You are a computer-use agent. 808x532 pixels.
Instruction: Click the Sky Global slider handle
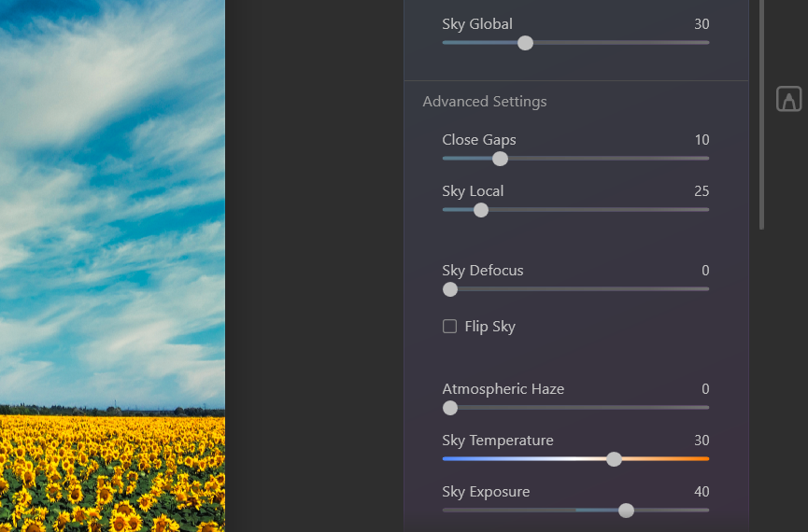525,43
